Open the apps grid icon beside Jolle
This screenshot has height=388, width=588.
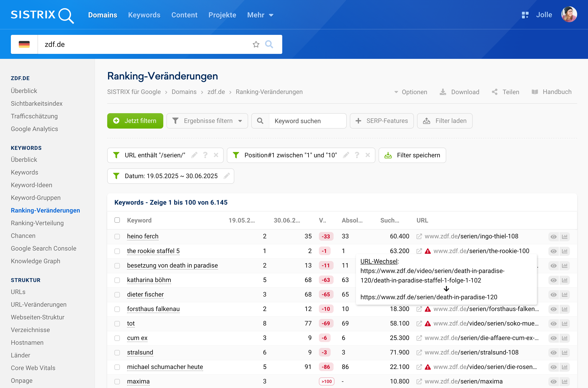click(x=525, y=15)
